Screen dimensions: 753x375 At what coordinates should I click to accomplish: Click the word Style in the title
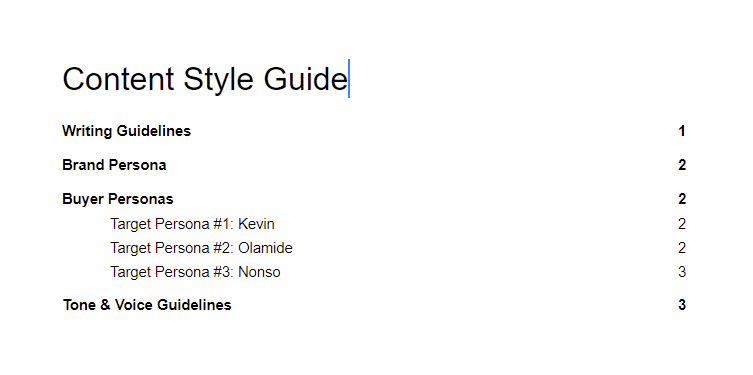[x=218, y=80]
